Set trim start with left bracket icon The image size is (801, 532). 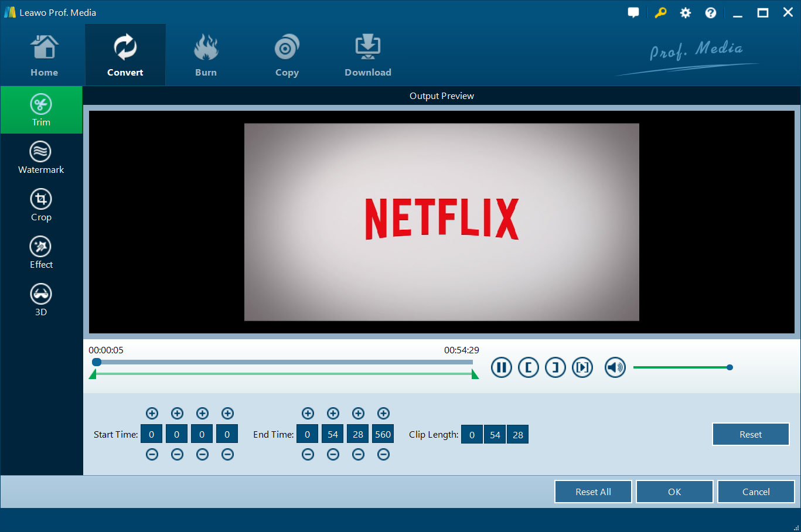(x=528, y=367)
